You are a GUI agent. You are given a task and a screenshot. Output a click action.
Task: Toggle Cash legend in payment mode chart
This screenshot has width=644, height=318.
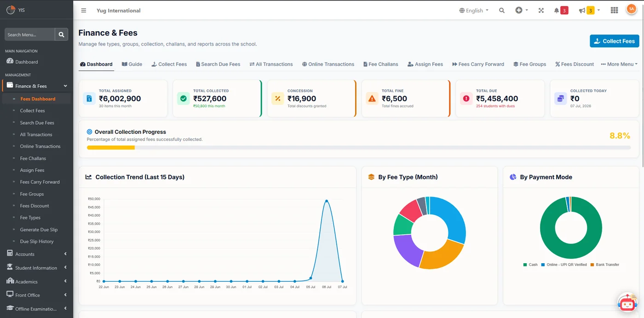(530, 265)
